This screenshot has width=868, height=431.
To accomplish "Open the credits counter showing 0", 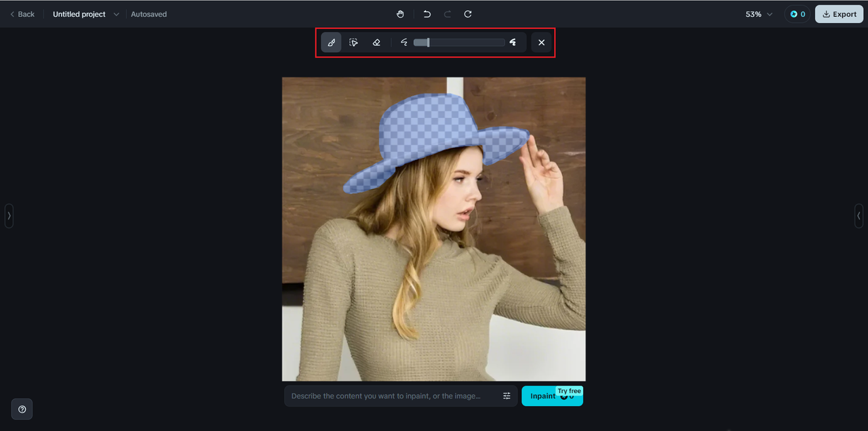I will coord(797,14).
